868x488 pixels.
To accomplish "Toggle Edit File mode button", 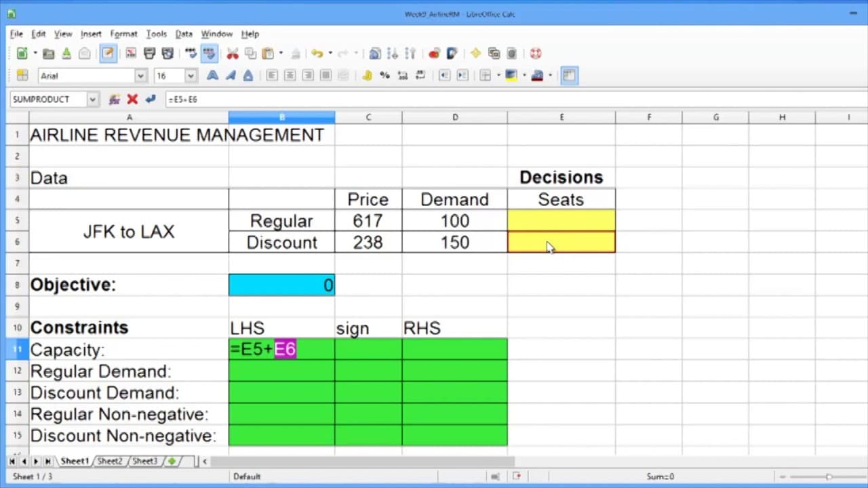I will [108, 54].
